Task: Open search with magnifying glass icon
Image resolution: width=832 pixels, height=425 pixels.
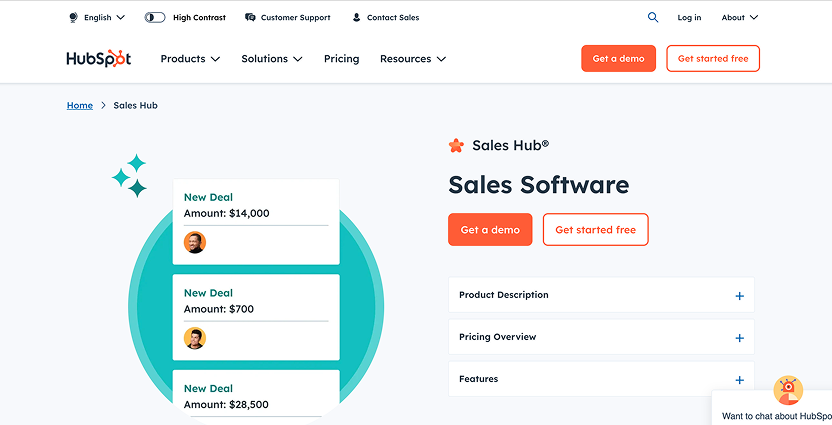Action: pos(653,18)
